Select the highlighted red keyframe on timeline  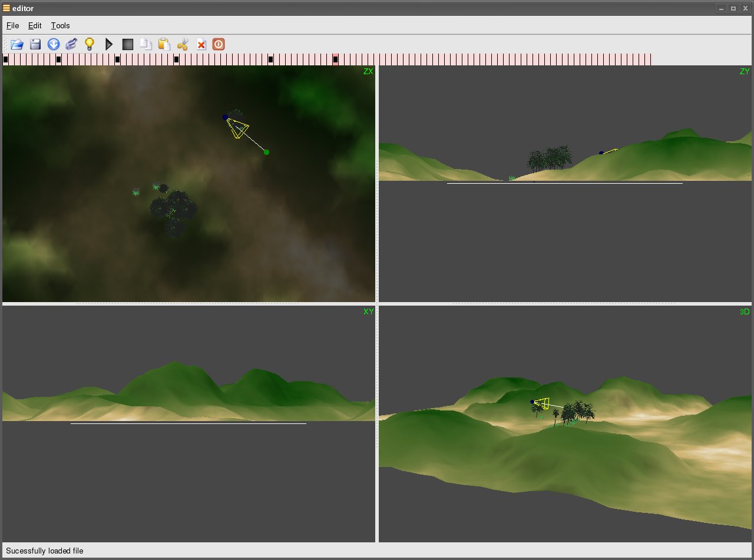[x=336, y=59]
